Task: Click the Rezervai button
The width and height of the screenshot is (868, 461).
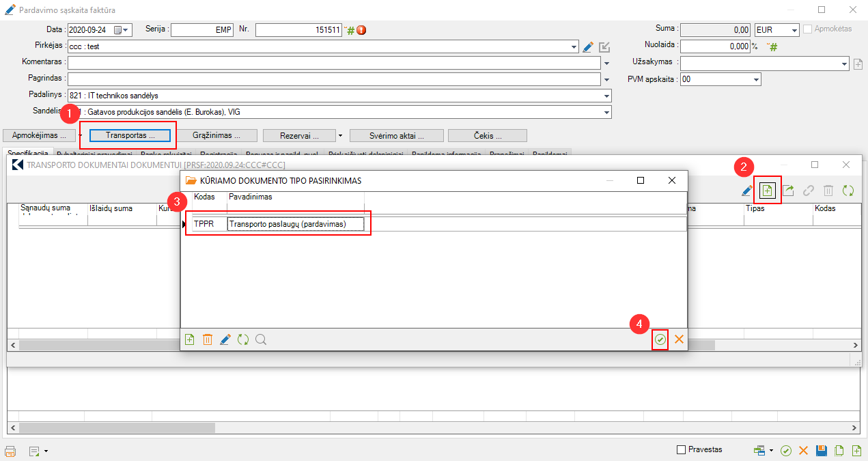Action: pyautogui.click(x=299, y=135)
